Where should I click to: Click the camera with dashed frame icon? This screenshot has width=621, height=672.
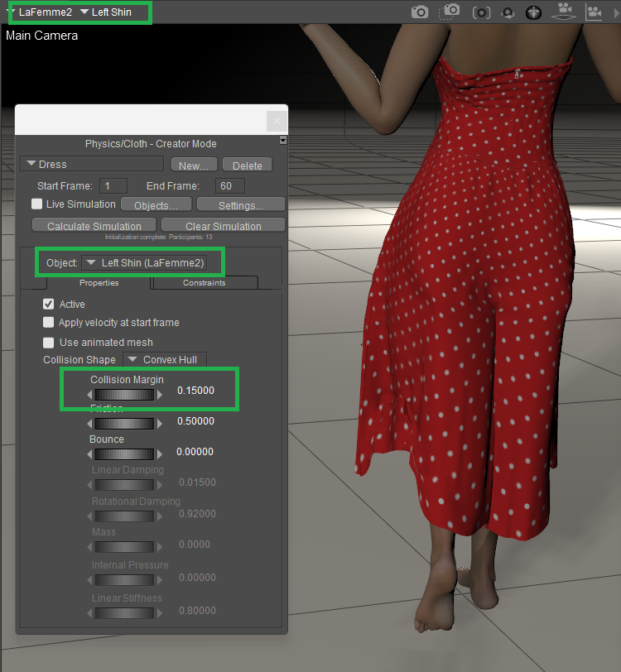(x=450, y=12)
